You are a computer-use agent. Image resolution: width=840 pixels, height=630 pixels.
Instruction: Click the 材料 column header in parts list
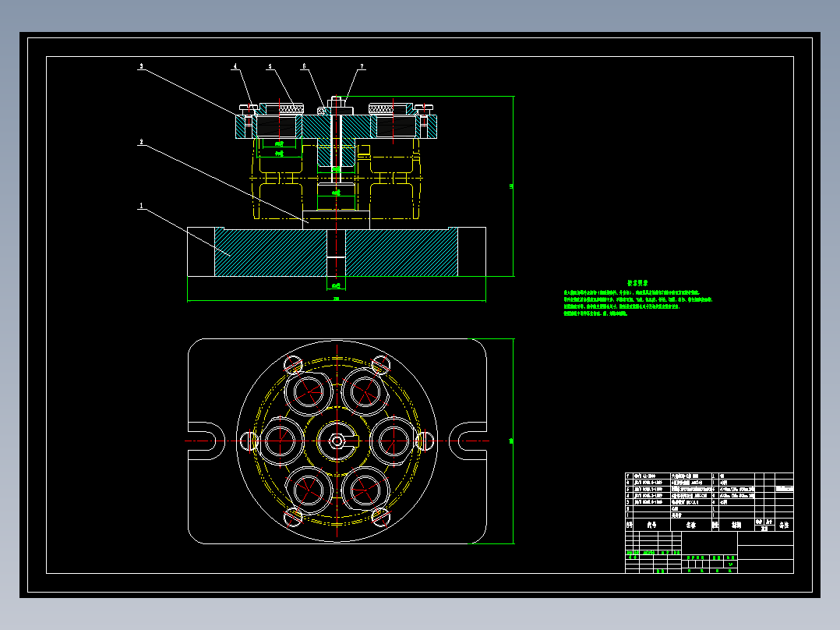736,525
